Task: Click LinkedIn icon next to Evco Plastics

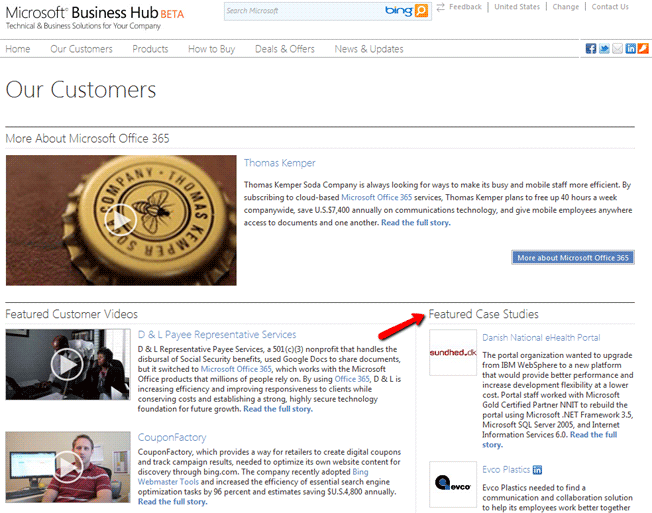Action: click(x=537, y=470)
